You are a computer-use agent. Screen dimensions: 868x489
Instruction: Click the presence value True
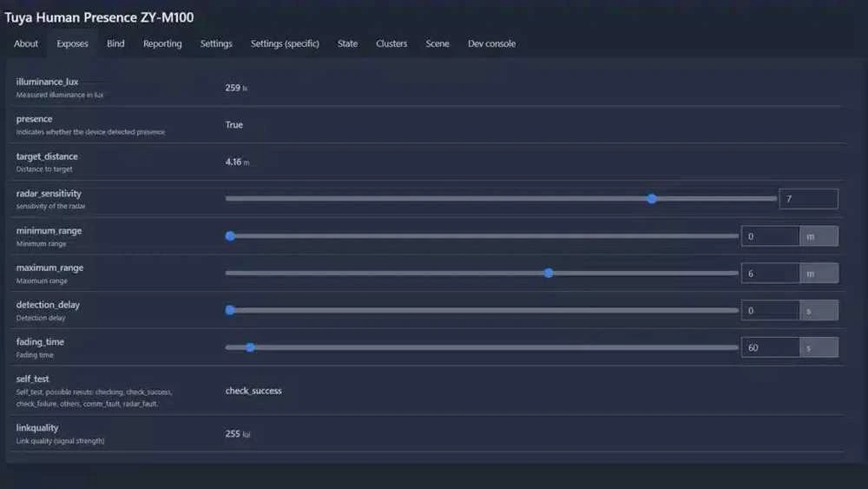coord(234,124)
